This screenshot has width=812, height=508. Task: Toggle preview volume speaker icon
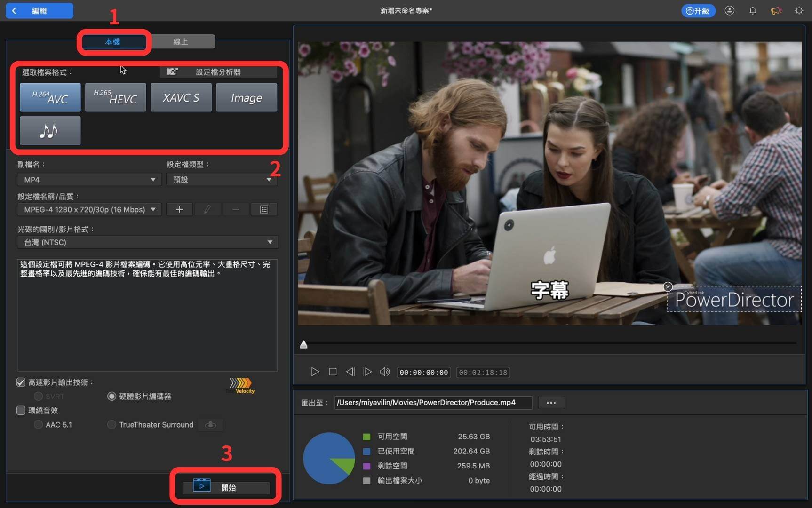pyautogui.click(x=385, y=372)
